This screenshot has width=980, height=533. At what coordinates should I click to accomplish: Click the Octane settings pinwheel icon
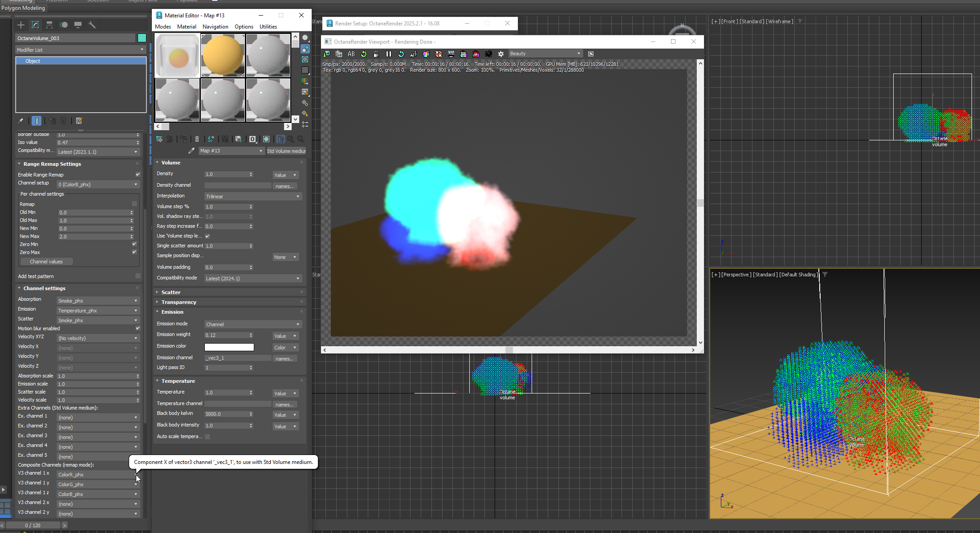(501, 54)
